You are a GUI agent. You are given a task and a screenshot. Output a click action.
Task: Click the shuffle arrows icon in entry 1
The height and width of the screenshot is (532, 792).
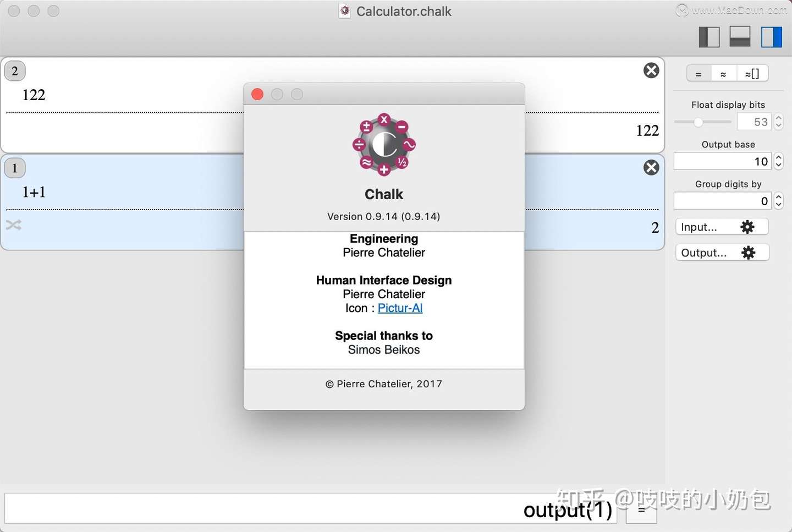14,225
